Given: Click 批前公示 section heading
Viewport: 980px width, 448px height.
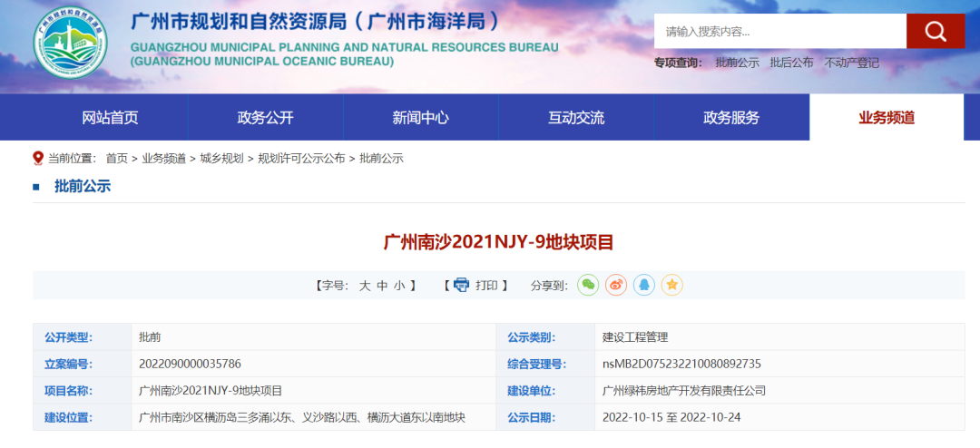Looking at the screenshot, I should (83, 186).
